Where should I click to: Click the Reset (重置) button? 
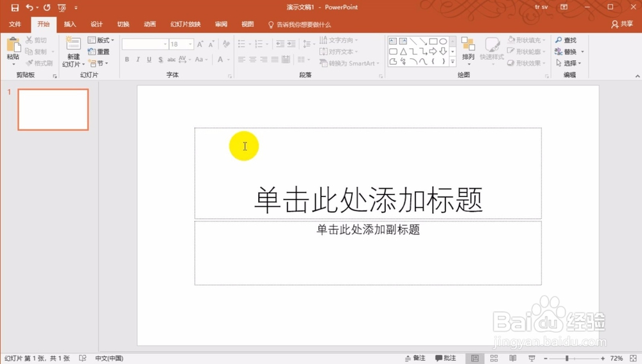[99, 51]
